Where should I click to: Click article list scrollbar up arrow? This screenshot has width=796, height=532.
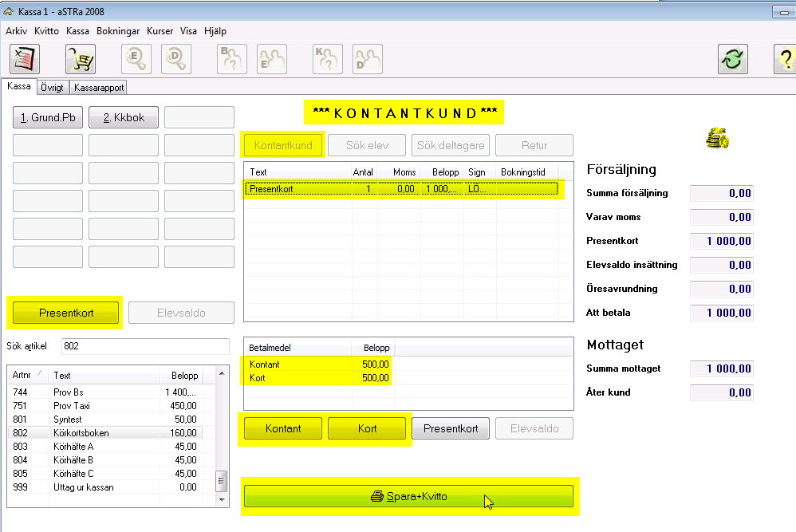[222, 373]
